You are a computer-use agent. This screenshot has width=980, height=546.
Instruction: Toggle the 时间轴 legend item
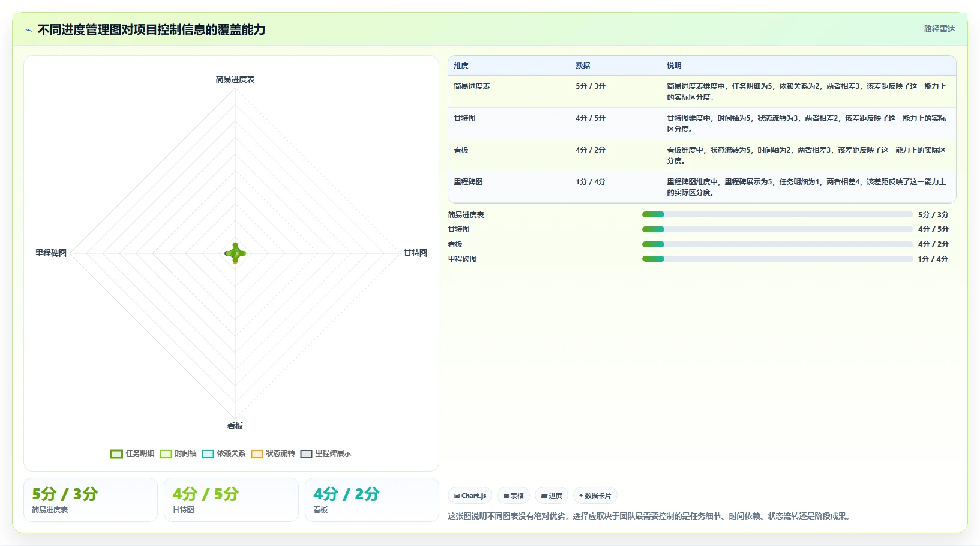(x=178, y=453)
